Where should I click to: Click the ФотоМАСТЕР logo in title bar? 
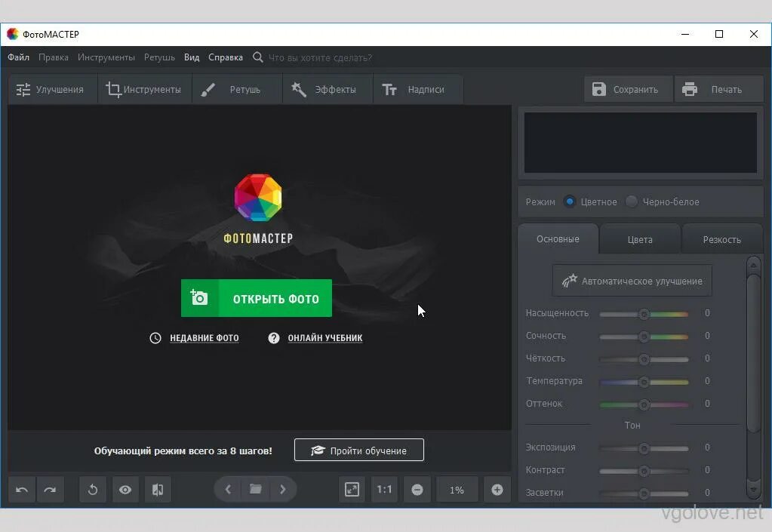12,34
